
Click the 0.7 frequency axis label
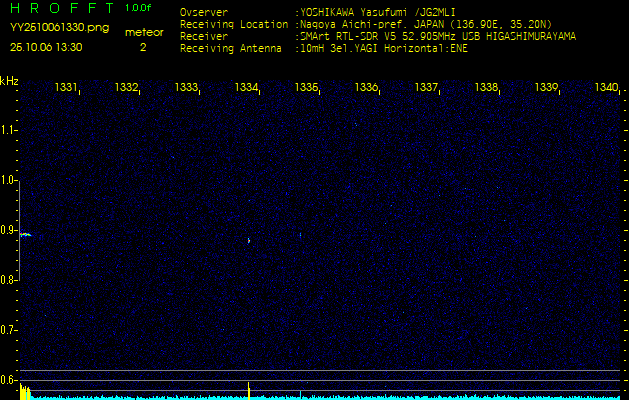9,329
